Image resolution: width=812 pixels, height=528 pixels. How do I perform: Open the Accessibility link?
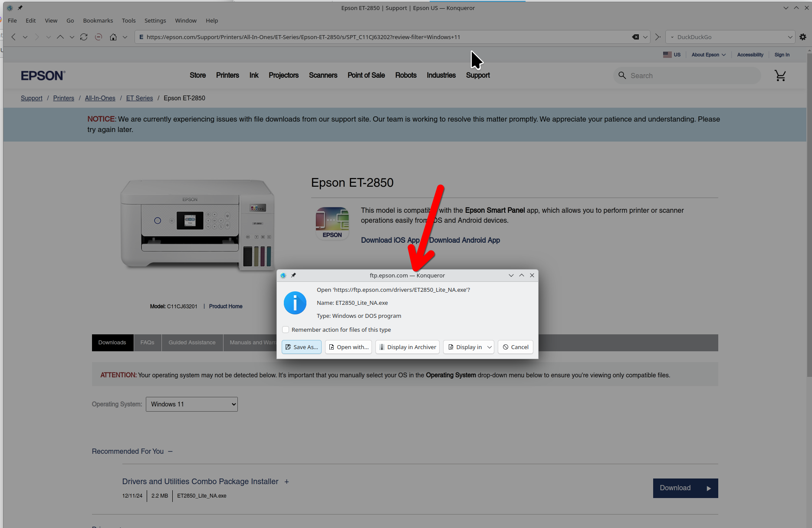750,55
